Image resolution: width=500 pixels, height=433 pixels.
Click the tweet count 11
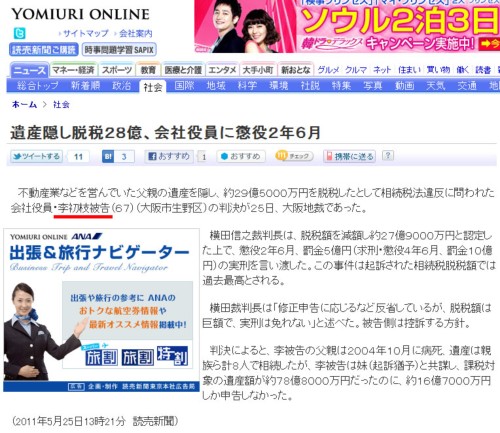[78, 157]
